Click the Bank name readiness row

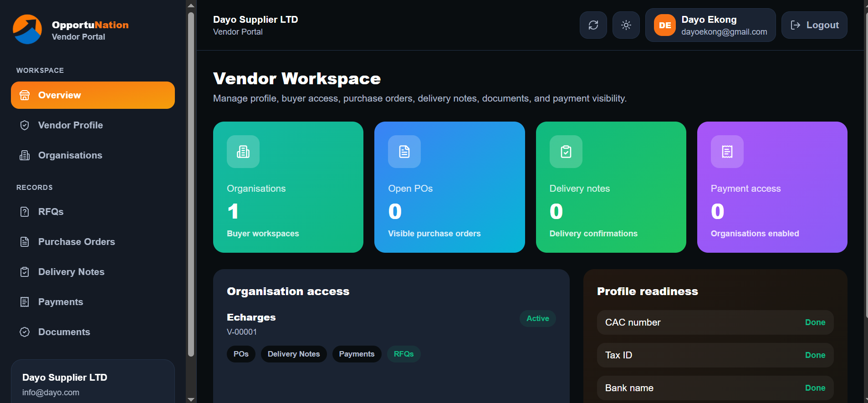[x=715, y=388]
